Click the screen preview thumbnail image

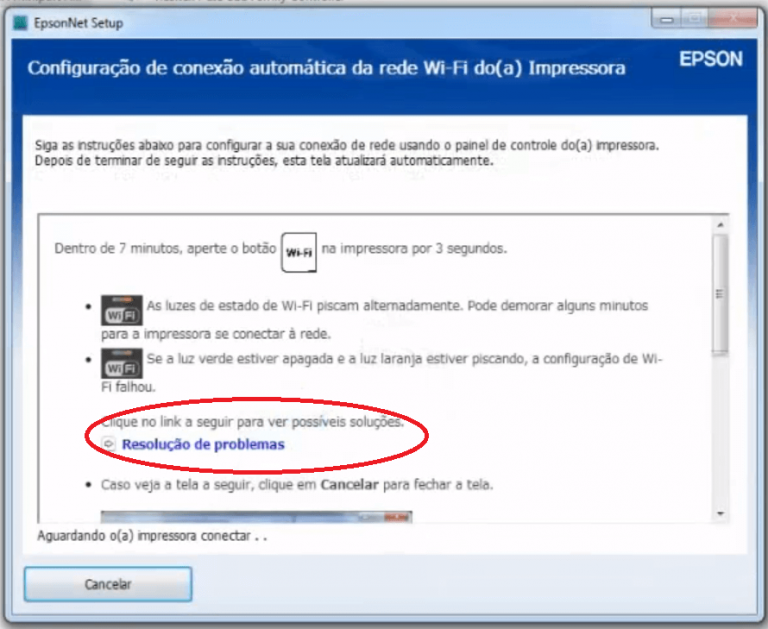point(256,517)
